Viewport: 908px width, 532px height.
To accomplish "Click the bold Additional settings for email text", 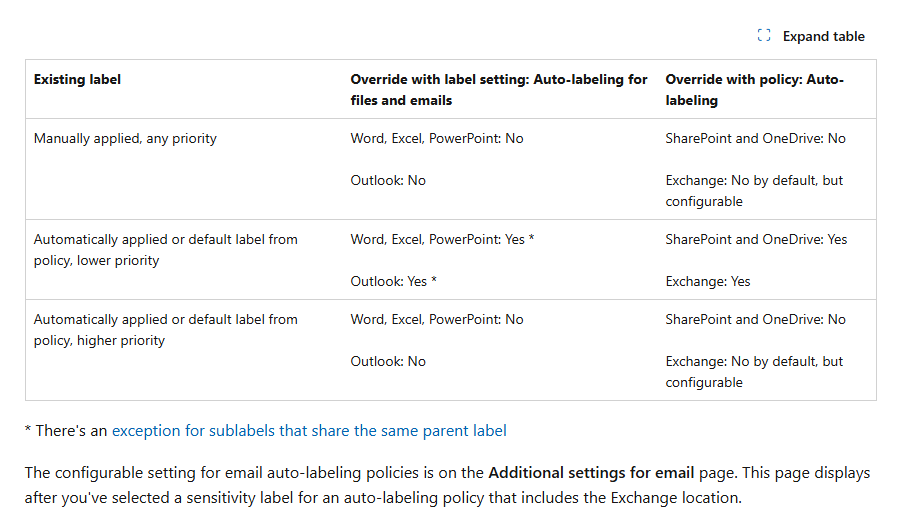I will [x=591, y=473].
